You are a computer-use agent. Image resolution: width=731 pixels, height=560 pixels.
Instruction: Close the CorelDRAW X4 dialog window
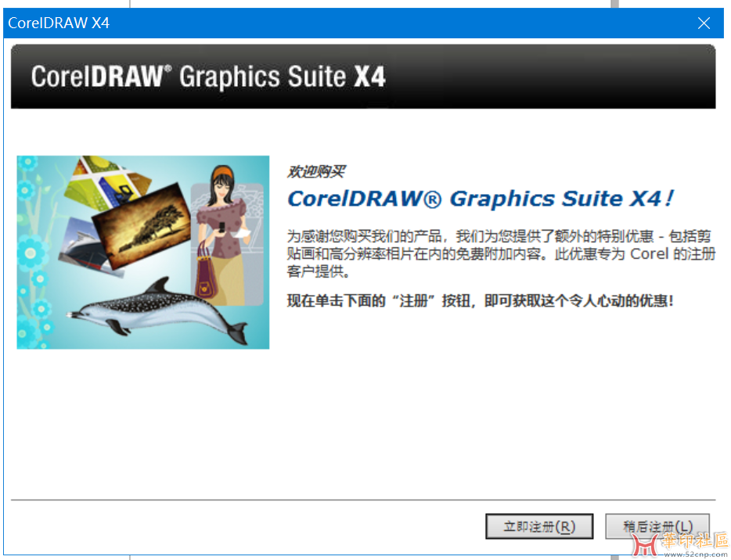[704, 23]
